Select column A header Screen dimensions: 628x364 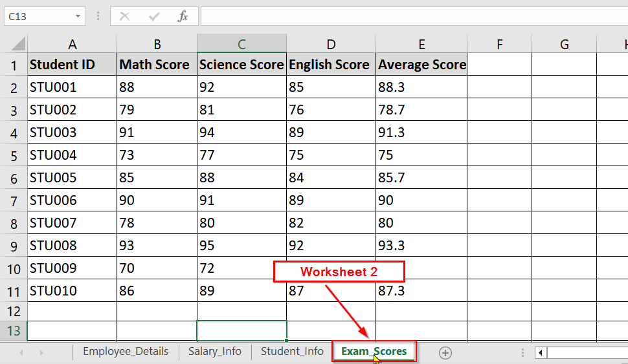[x=72, y=44]
